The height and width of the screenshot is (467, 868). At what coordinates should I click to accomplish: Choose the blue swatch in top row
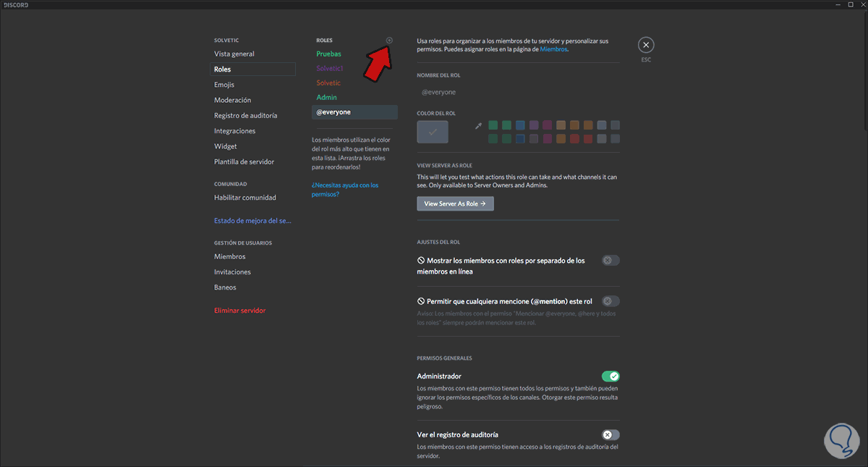pos(521,125)
